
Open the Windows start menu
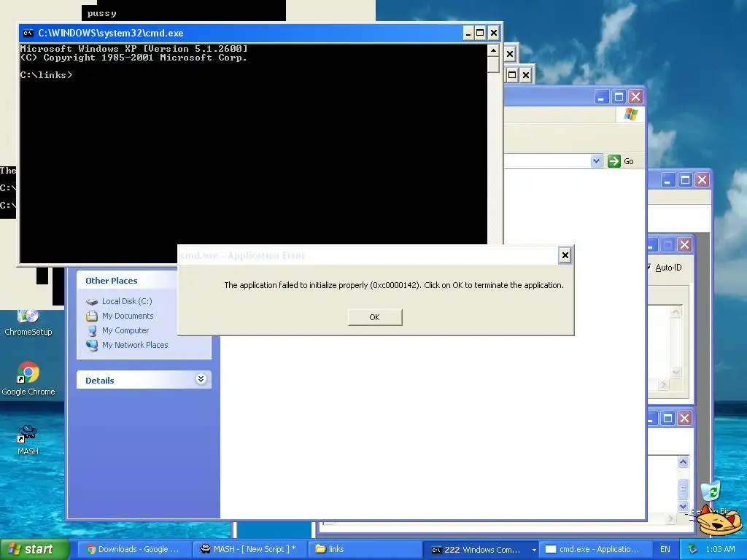(34, 549)
